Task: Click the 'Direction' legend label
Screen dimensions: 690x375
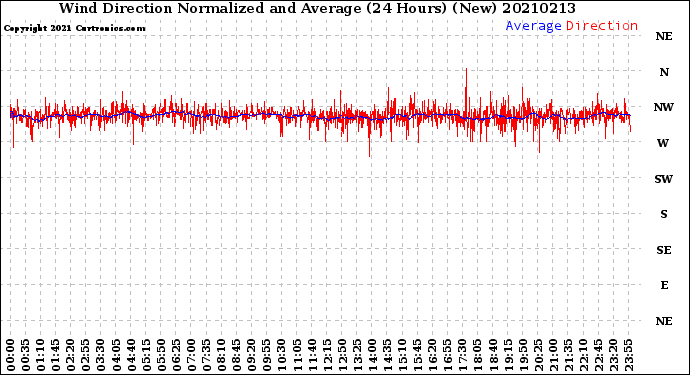Action: point(602,26)
